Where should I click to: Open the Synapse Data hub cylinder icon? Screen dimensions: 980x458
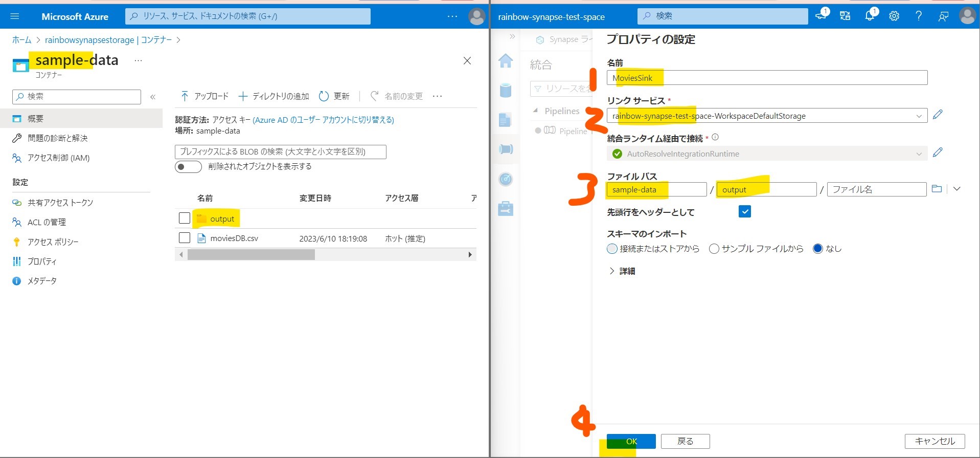tap(506, 90)
